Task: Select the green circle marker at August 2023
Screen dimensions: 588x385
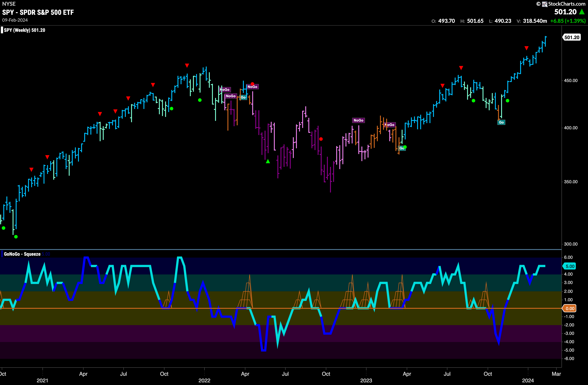Action: (x=473, y=101)
